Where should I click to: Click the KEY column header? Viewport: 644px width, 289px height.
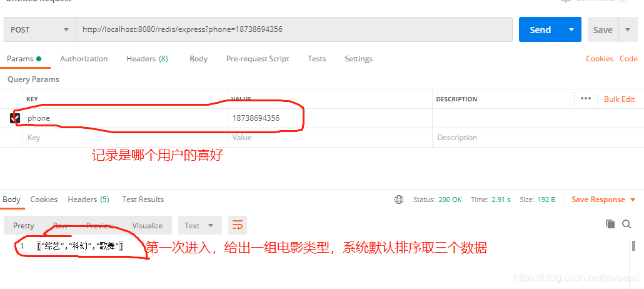[x=32, y=99]
